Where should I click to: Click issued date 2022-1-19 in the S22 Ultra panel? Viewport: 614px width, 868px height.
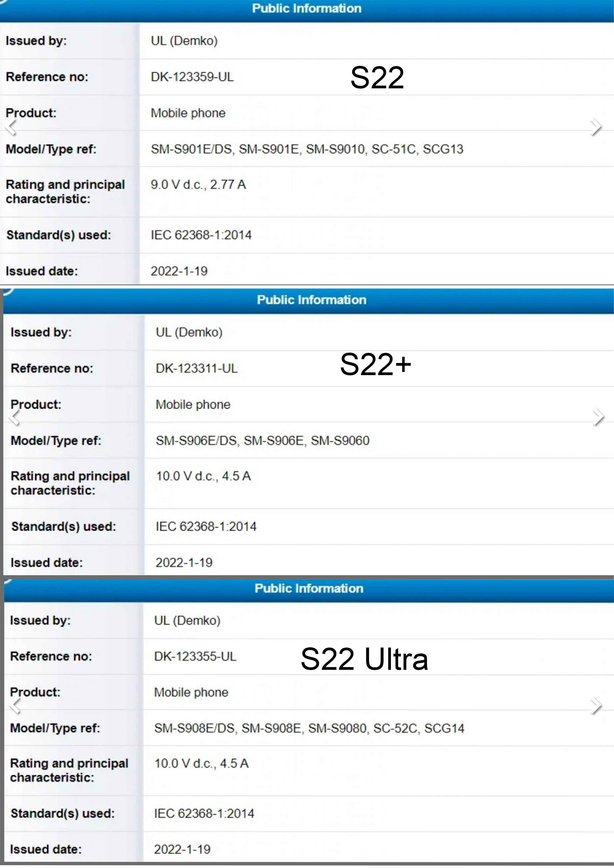click(x=182, y=849)
